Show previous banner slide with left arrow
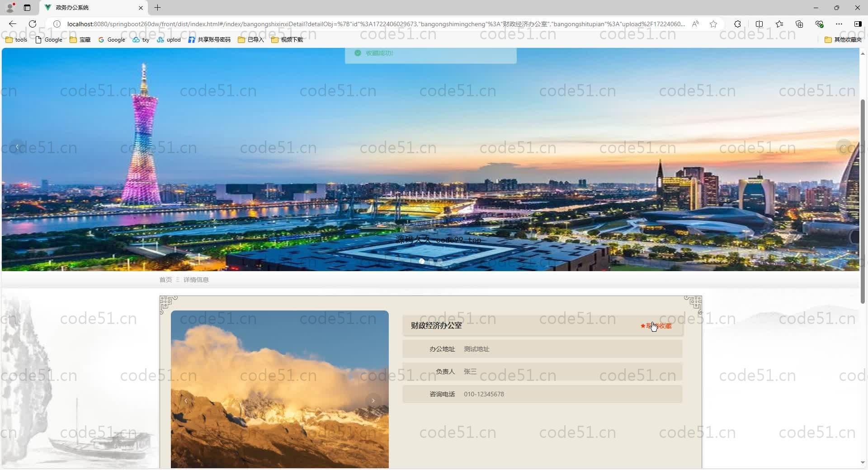Image resolution: width=868 pixels, height=470 pixels. pos(17,146)
